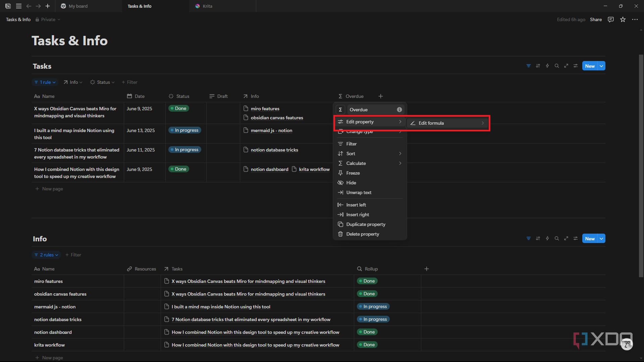
Task: Open dropdown arrow beside Tasks New button
Action: tap(602, 66)
